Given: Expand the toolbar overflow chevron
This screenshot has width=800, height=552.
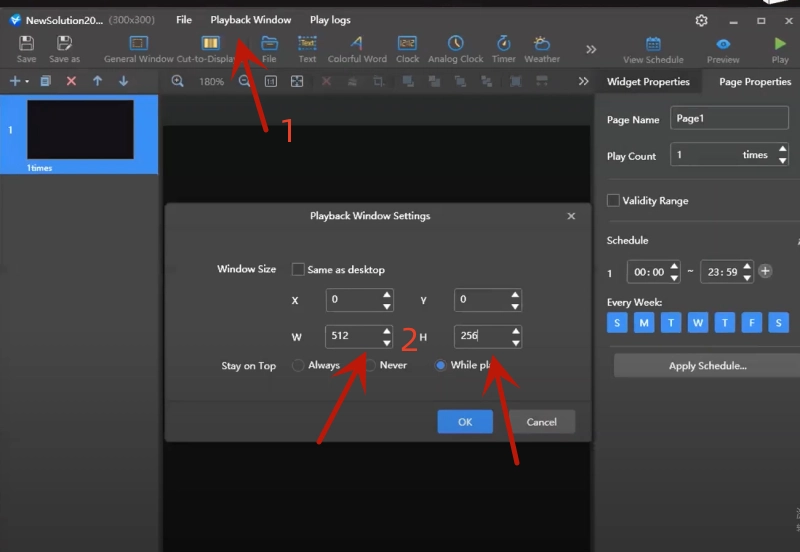Looking at the screenshot, I should click(591, 49).
